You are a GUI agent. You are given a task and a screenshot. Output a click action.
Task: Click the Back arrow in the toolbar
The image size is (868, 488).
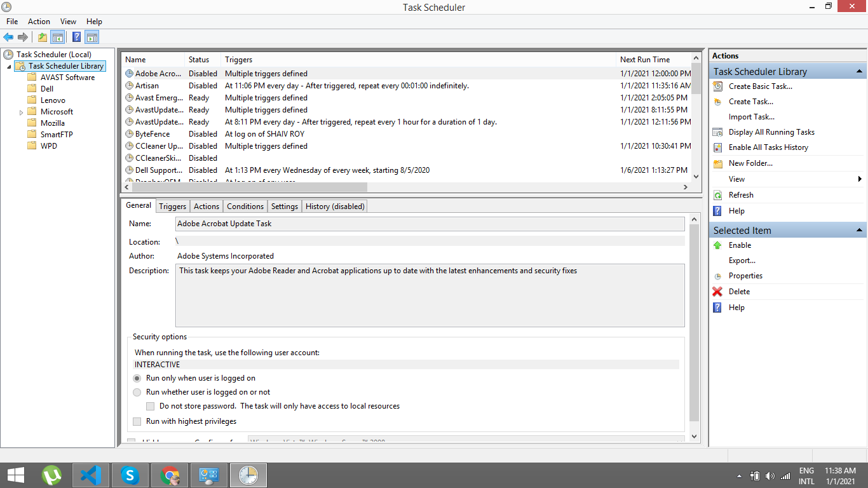point(8,37)
